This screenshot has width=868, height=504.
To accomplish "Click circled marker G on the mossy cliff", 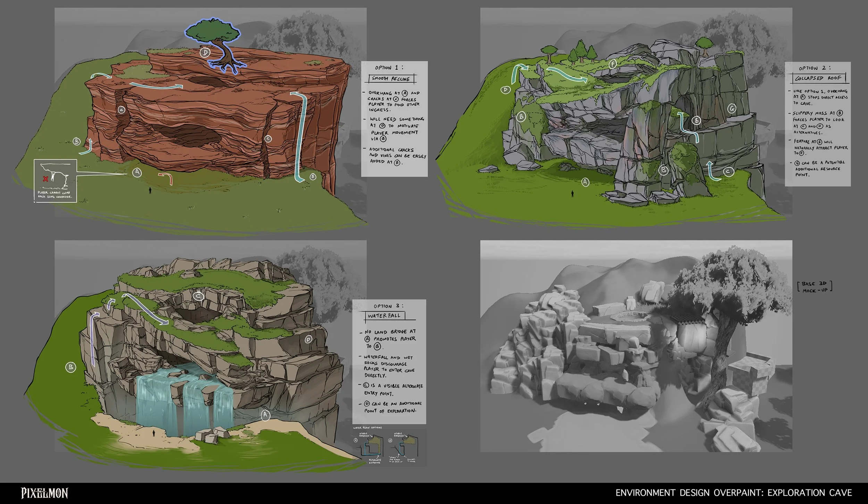I will coord(732,109).
